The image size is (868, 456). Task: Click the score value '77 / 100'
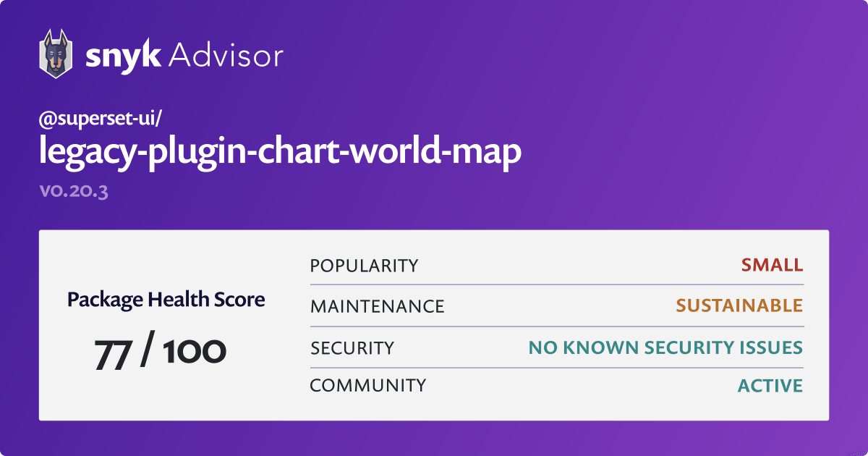[161, 351]
